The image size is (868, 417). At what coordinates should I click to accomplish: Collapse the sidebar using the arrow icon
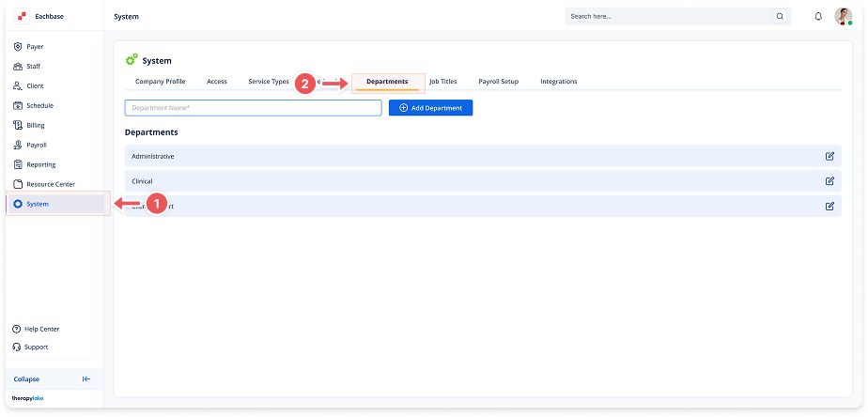click(86, 379)
